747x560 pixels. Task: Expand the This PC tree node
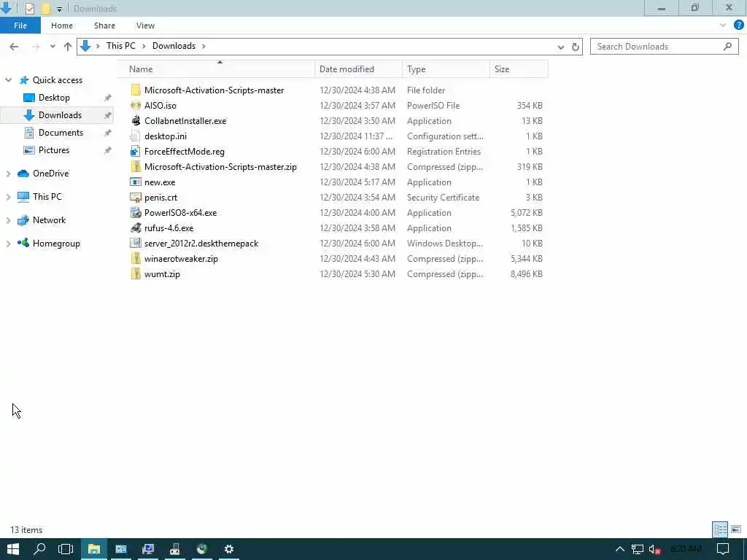tap(9, 197)
